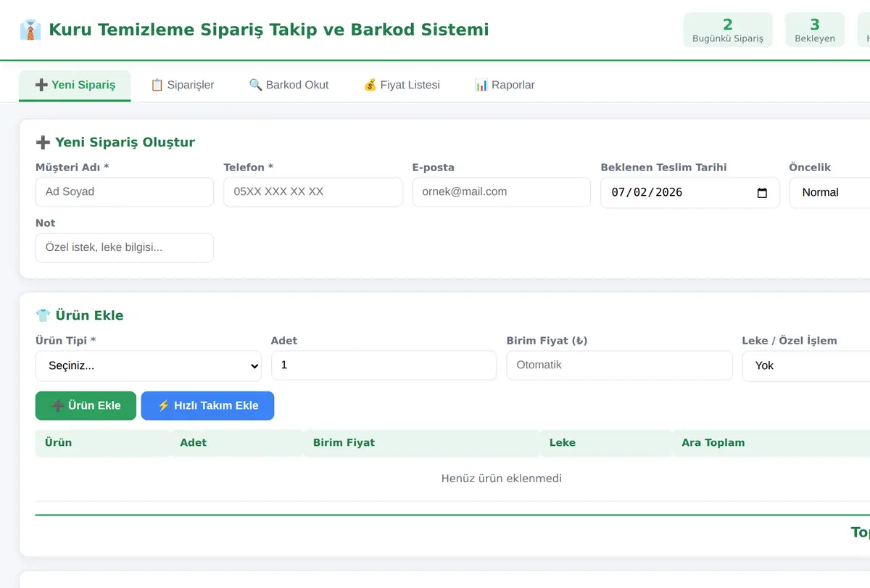Click the Adet quantity field
This screenshot has width=870, height=588.
coord(384,365)
